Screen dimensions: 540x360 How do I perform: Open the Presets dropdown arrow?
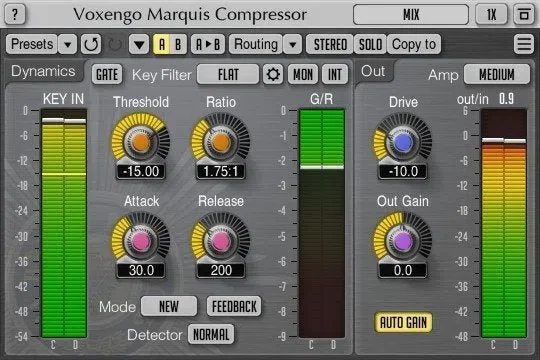coord(68,44)
